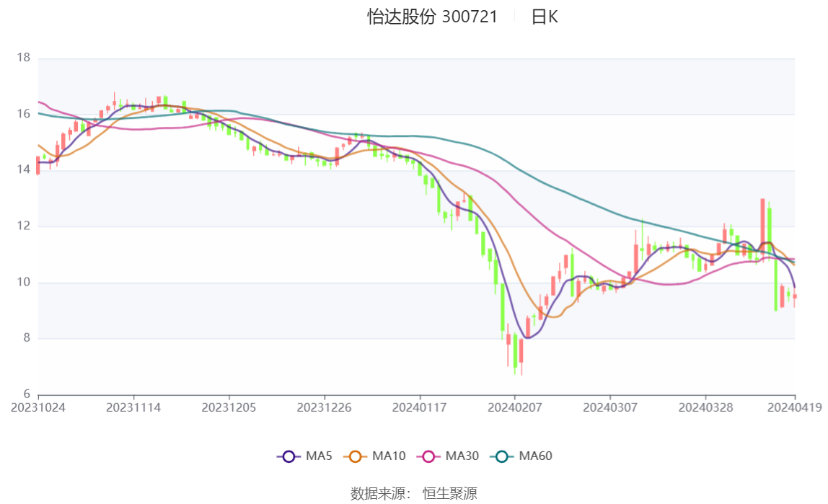
Task: Click the 20231114 date axis label
Action: pyautogui.click(x=133, y=407)
